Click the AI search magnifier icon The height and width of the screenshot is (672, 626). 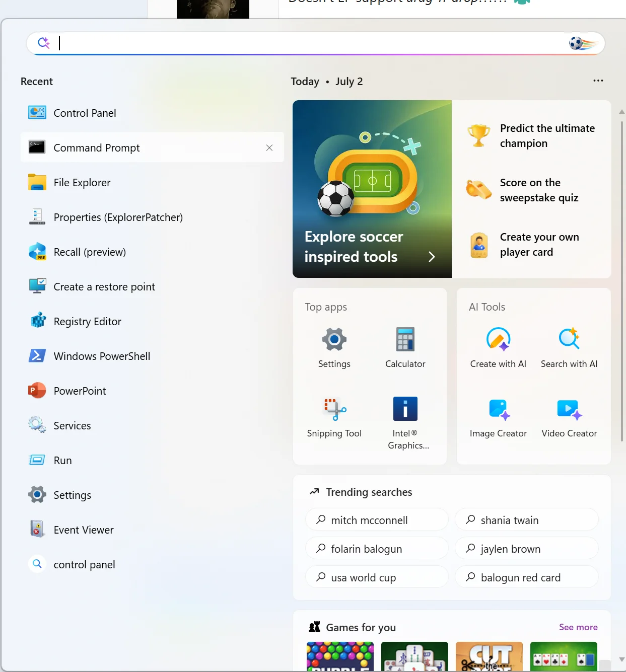click(x=44, y=43)
